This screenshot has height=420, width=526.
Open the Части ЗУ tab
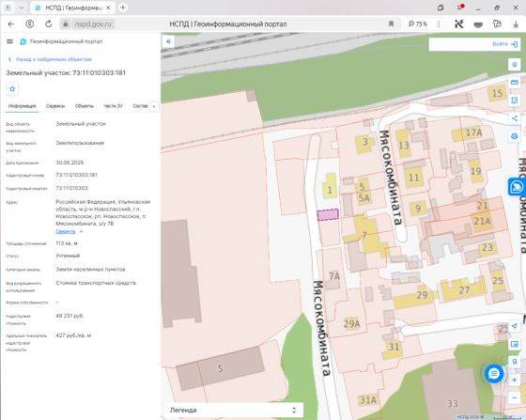click(x=113, y=106)
